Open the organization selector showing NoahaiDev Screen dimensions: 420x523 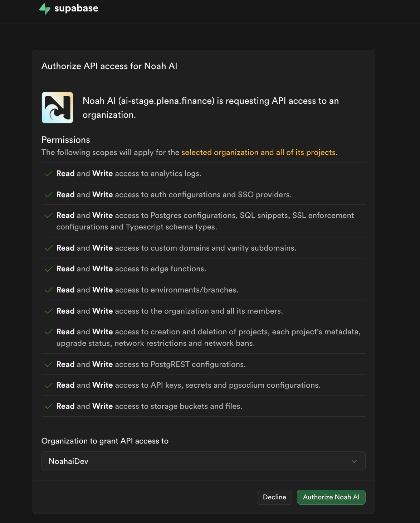pyautogui.click(x=203, y=461)
